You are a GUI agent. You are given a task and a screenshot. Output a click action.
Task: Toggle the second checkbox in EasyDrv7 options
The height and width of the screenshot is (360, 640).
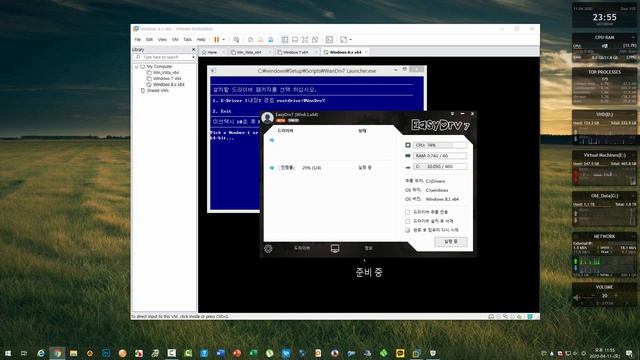407,221
